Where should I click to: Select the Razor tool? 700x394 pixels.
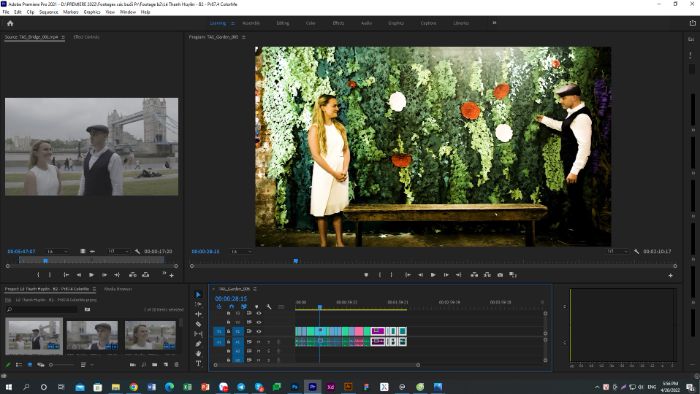coord(199,324)
